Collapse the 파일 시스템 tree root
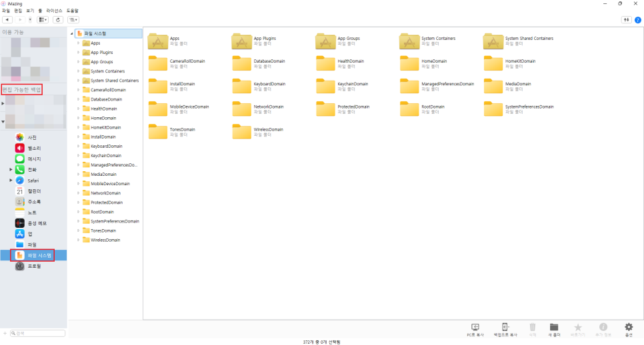The width and height of the screenshot is (644, 345). click(x=72, y=34)
